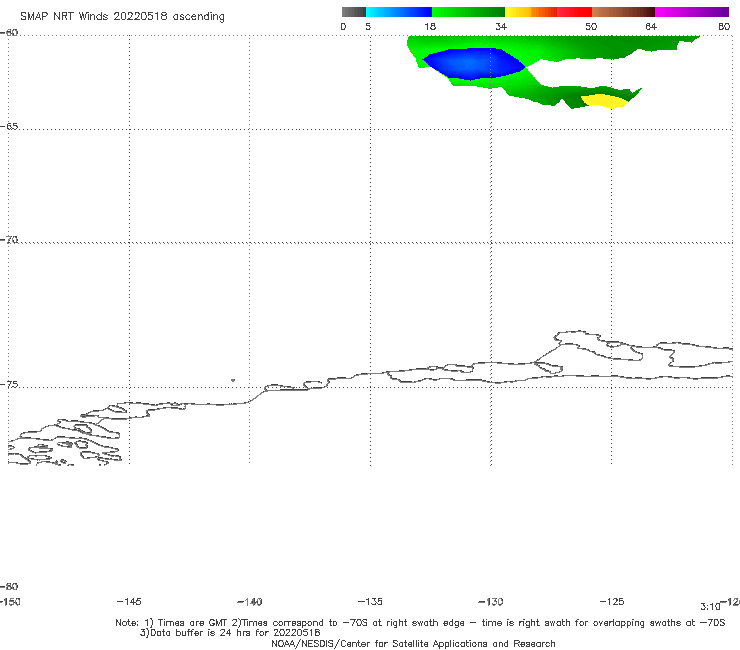Viewport: 740px width, 650px height.
Task: Click the longitude label -145
Action: tap(129, 601)
